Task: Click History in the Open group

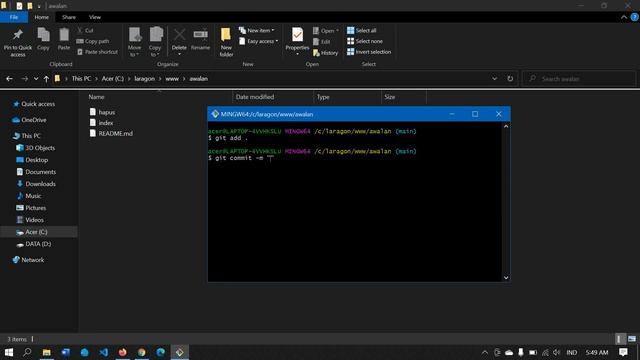Action: (325, 53)
